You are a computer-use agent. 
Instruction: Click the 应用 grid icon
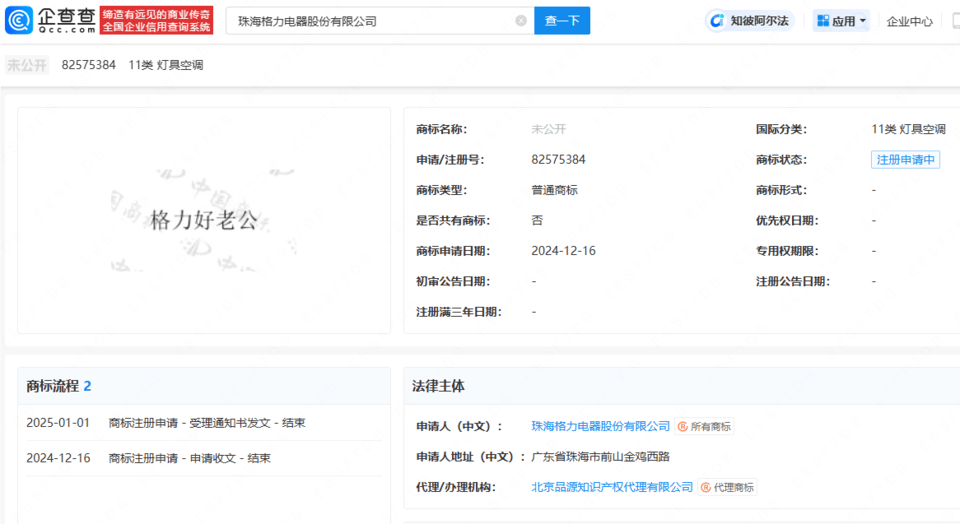point(822,21)
